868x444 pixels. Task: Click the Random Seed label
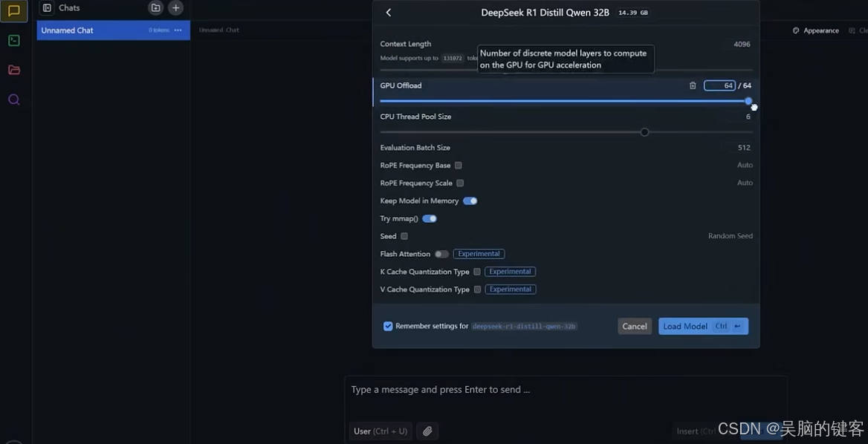pyautogui.click(x=731, y=236)
